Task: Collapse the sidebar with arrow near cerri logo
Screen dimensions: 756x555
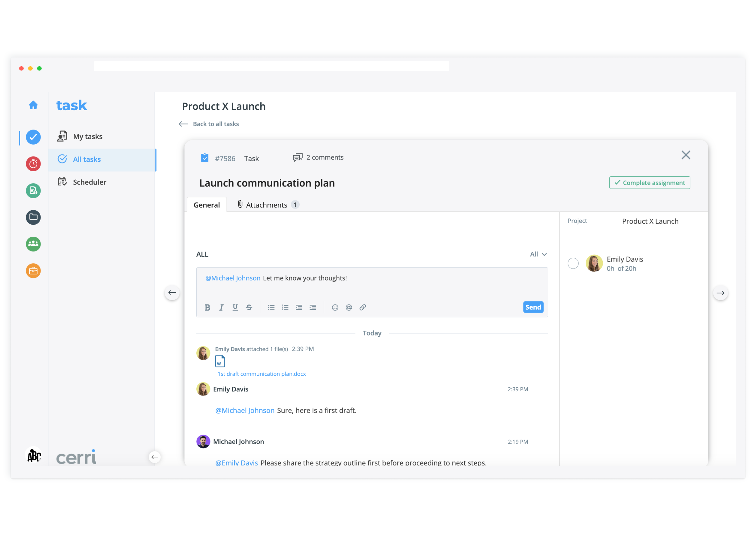Action: (155, 457)
